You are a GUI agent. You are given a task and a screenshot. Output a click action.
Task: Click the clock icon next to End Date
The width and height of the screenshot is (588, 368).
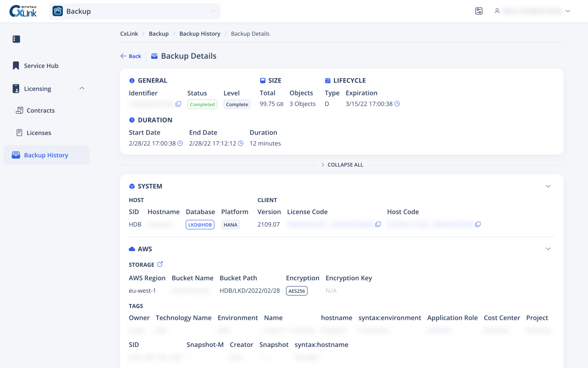coord(241,144)
